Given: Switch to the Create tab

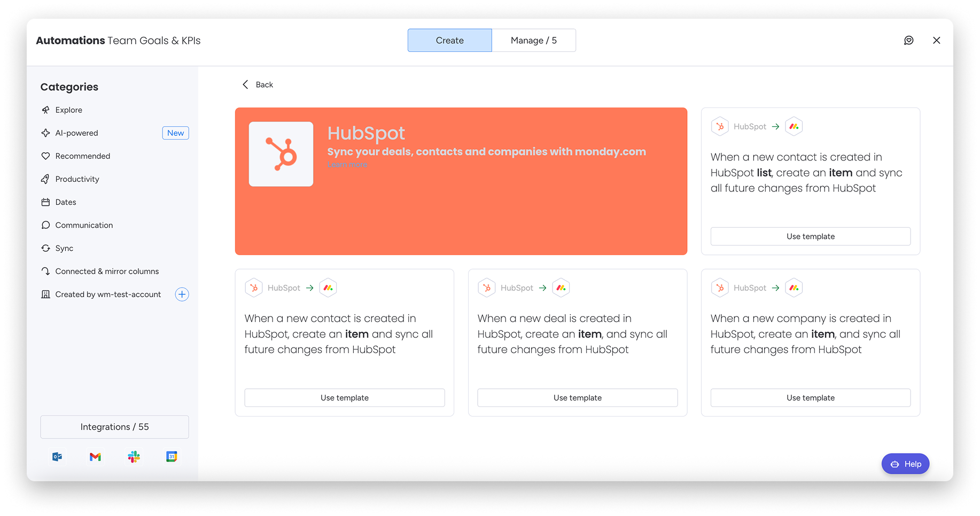Looking at the screenshot, I should coord(450,41).
